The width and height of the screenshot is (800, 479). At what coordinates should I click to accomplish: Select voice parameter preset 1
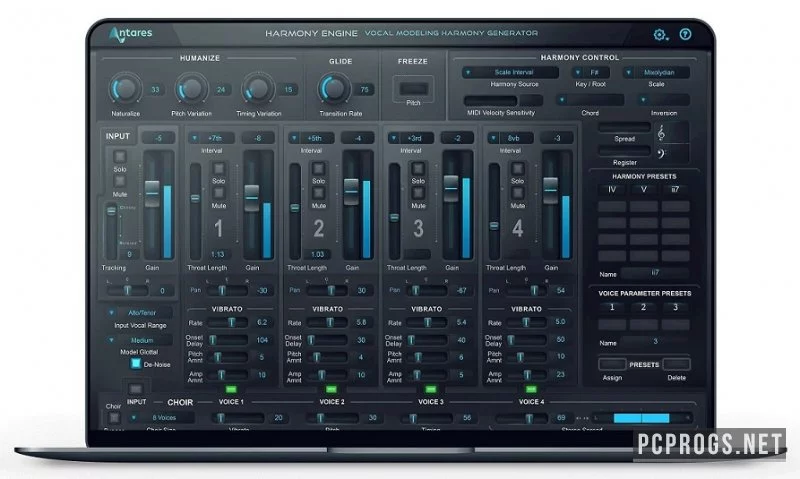coord(612,307)
